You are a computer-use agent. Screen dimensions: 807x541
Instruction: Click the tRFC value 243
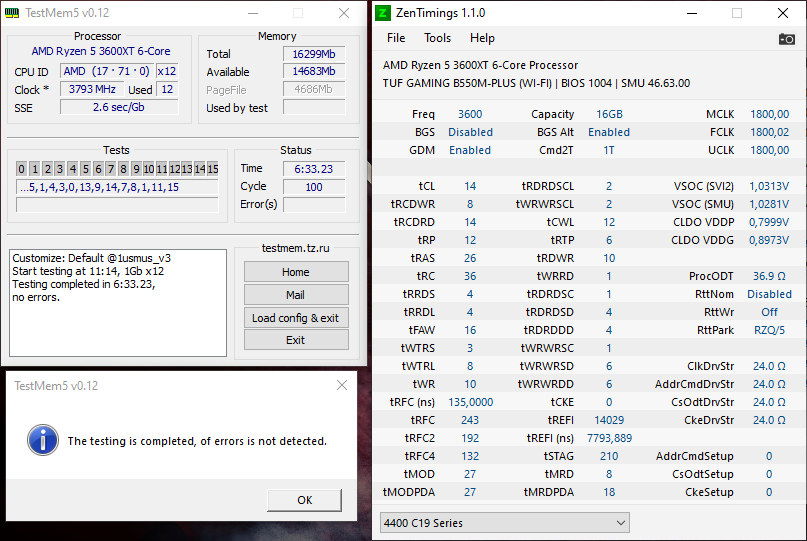(470, 420)
